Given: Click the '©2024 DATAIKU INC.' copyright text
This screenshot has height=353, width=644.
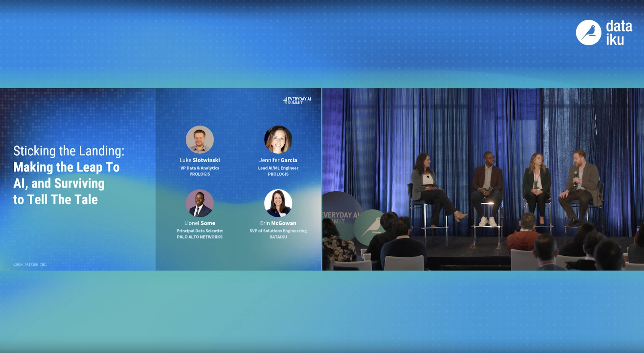Looking at the screenshot, I should [x=30, y=264].
